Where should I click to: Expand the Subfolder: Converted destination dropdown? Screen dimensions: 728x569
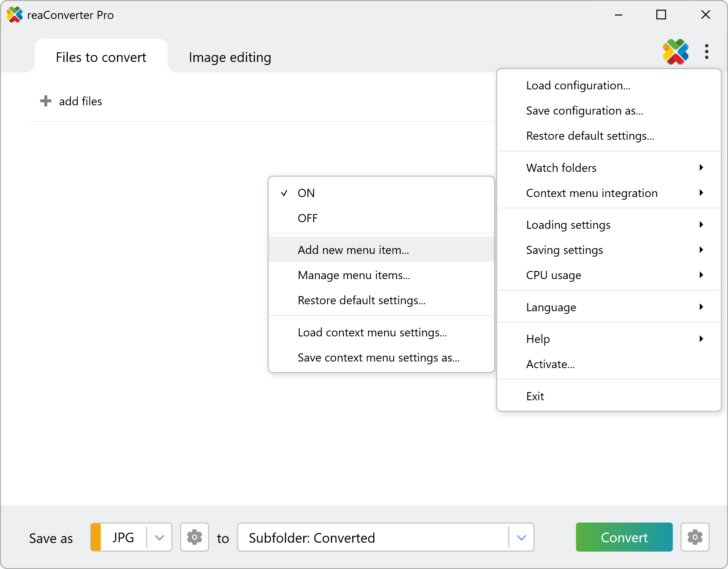[x=521, y=538]
